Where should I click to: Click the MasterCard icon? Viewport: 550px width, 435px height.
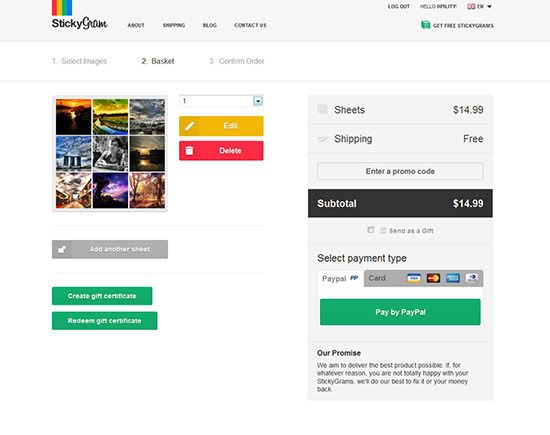pyautogui.click(x=433, y=278)
